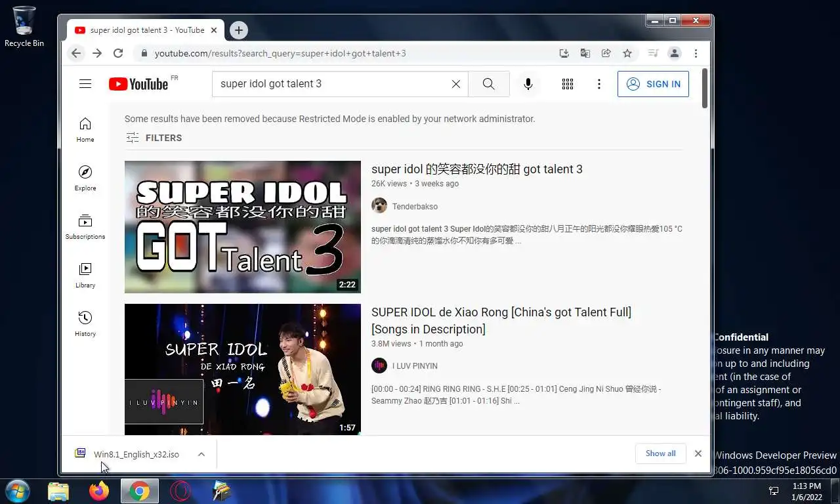Submit search with magnifier button
Image resolution: width=840 pixels, height=504 pixels.
[488, 84]
